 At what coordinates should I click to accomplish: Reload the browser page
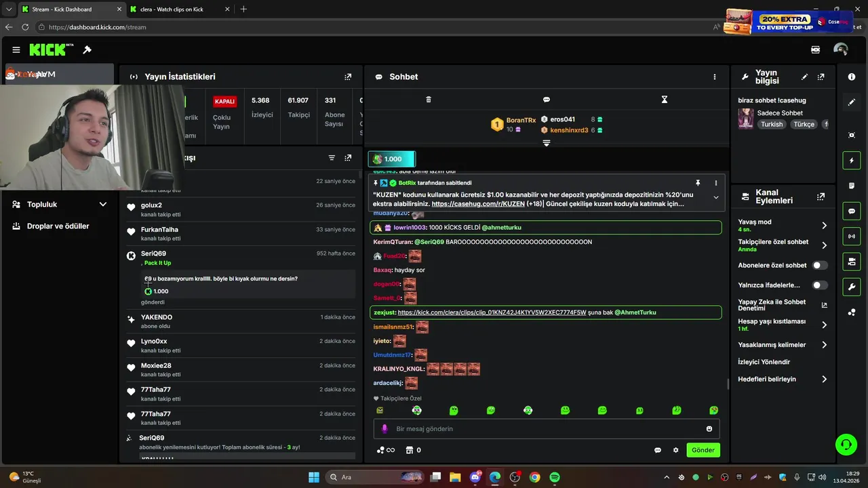pyautogui.click(x=25, y=27)
